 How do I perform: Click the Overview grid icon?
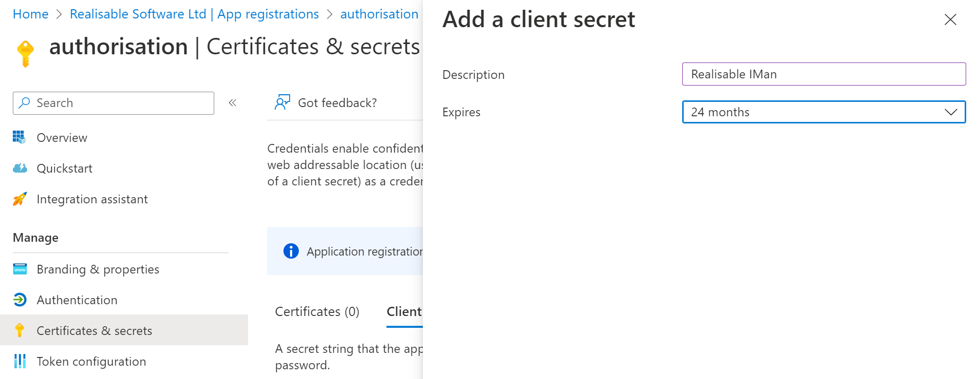(x=19, y=137)
